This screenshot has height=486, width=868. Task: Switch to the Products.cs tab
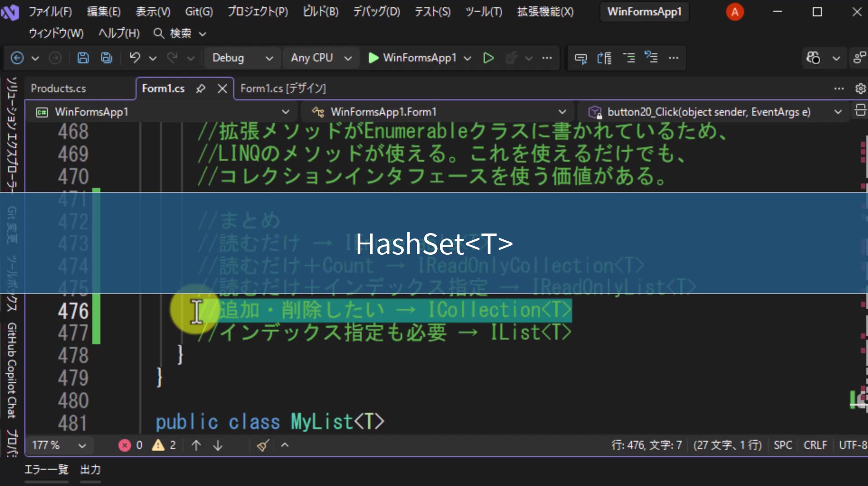click(x=58, y=89)
